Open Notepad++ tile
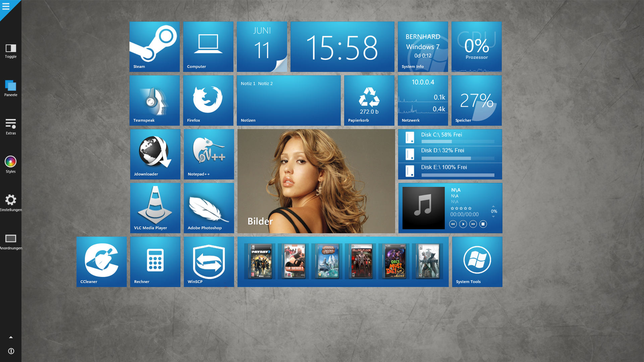 208,154
